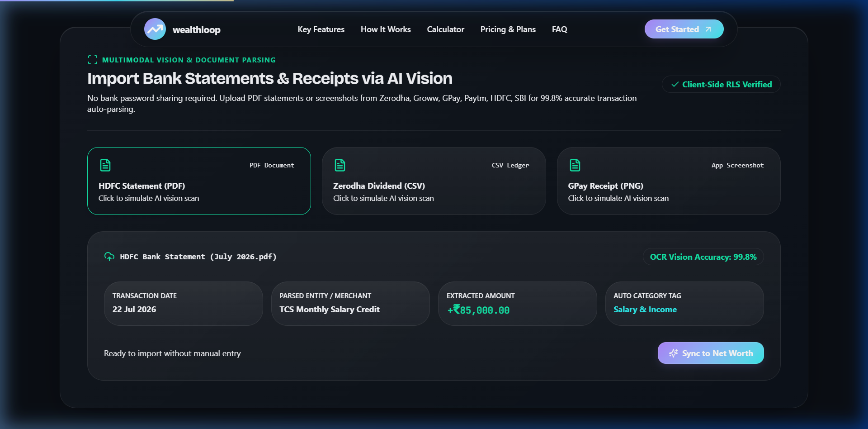This screenshot has height=429, width=868.
Task: Select the GPay Receipt (PNG) card
Action: click(x=669, y=181)
